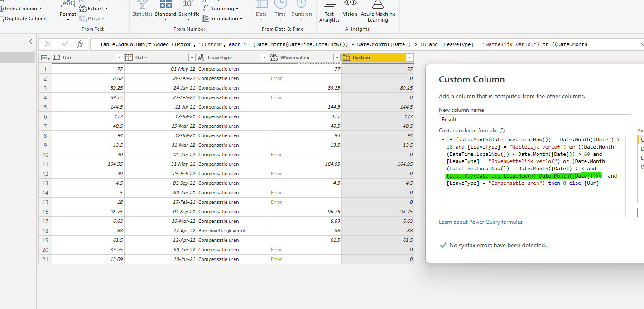Viewport: 644px width, 309px height.
Task: Click the Custom Column dialog title
Action: click(471, 80)
